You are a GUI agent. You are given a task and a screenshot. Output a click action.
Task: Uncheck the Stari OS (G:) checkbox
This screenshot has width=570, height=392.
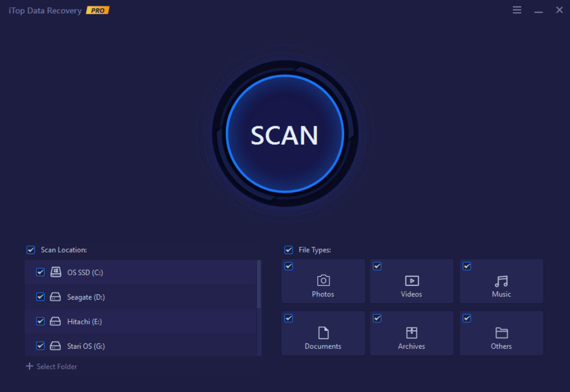pos(40,346)
